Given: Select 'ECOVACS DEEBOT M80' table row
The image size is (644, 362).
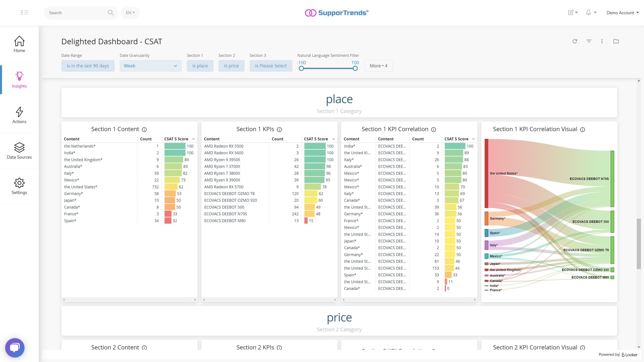Looking at the screenshot, I should tap(269, 221).
